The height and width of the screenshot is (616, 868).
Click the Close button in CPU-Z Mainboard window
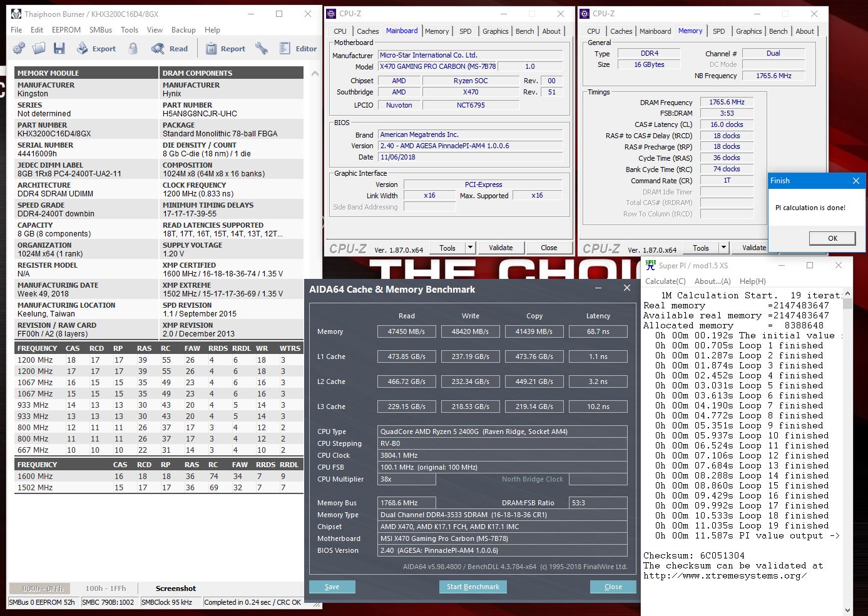pos(549,248)
